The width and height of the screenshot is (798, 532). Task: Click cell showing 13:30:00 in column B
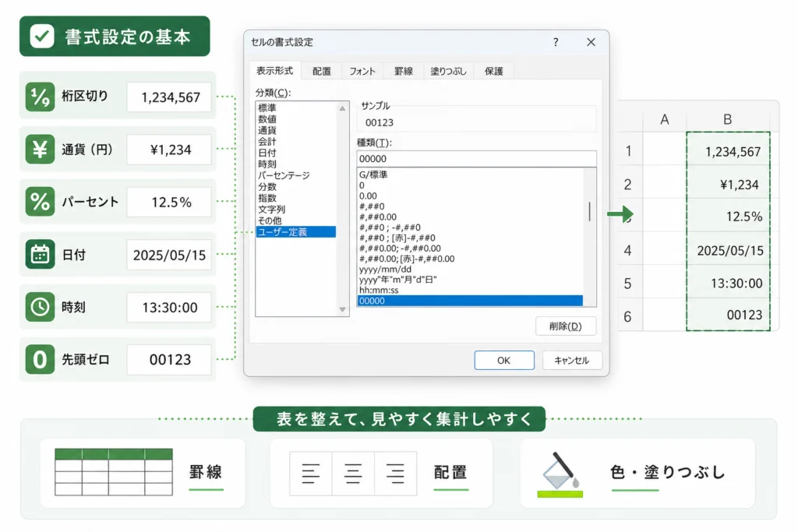[x=729, y=283]
